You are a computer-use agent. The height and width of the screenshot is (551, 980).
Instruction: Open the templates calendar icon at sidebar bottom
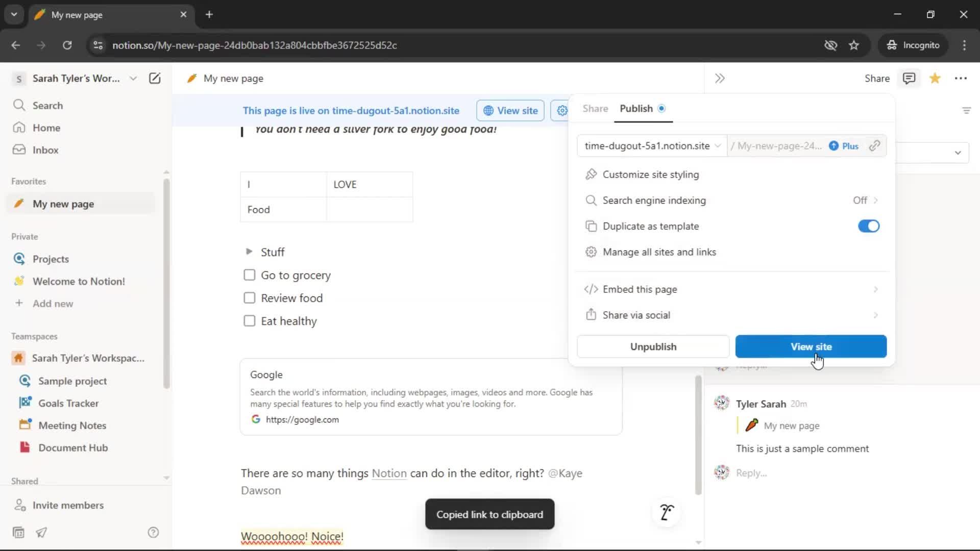(x=18, y=532)
